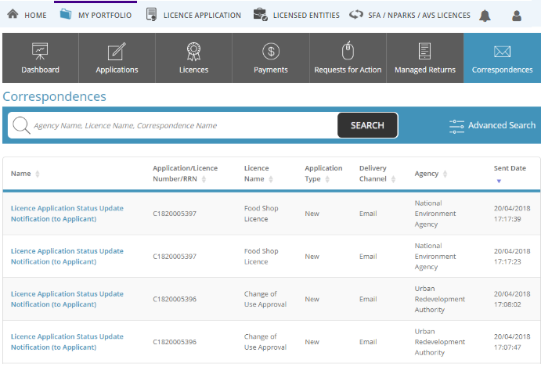Sort by the Agency column

(x=445, y=174)
